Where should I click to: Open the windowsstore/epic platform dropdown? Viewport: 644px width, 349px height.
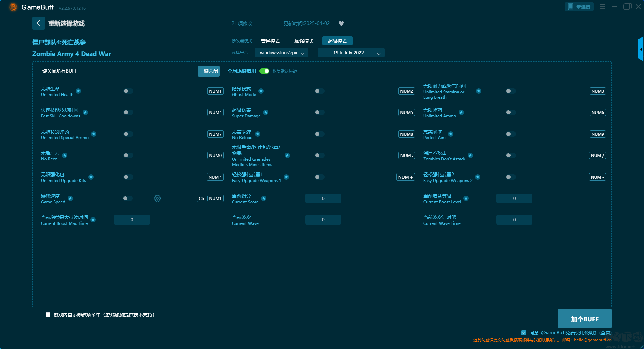point(281,53)
